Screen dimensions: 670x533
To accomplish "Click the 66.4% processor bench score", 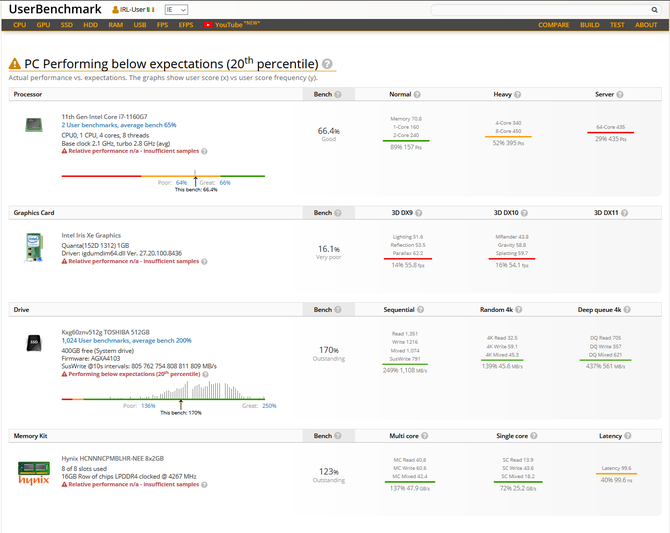I will pos(329,131).
